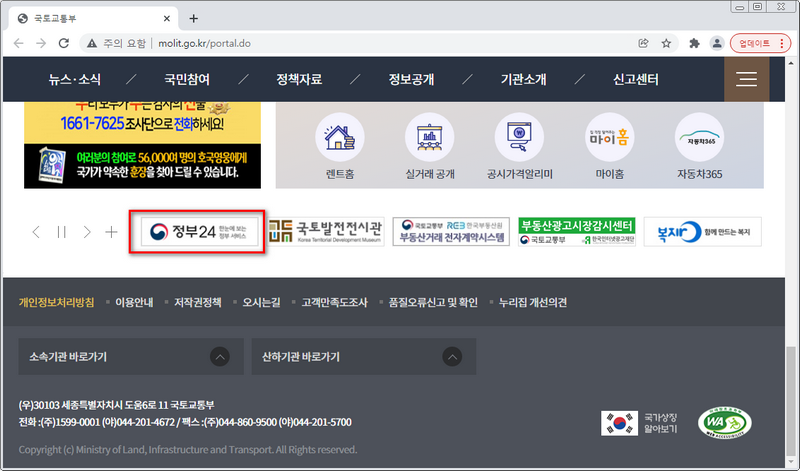Bookmark this page with star icon

[666, 43]
